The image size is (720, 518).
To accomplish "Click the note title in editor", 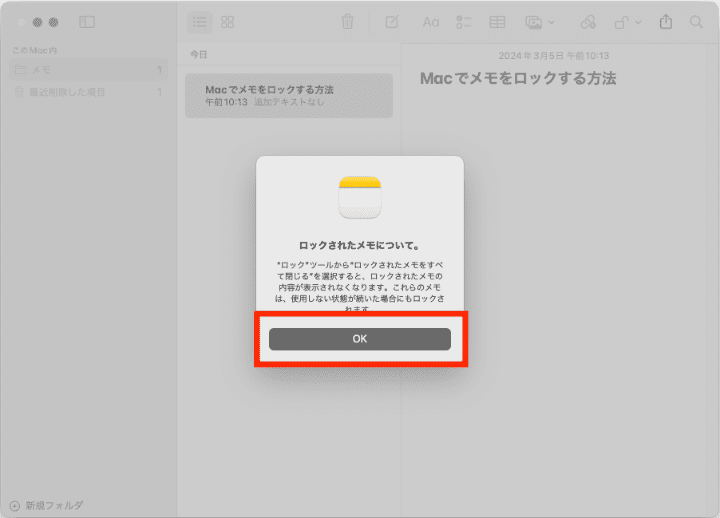I will pos(517,78).
